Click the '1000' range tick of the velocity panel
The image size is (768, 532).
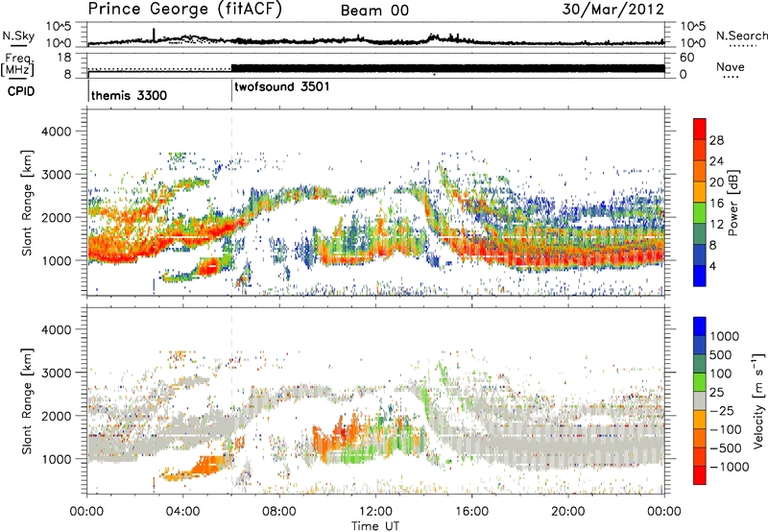click(56, 459)
